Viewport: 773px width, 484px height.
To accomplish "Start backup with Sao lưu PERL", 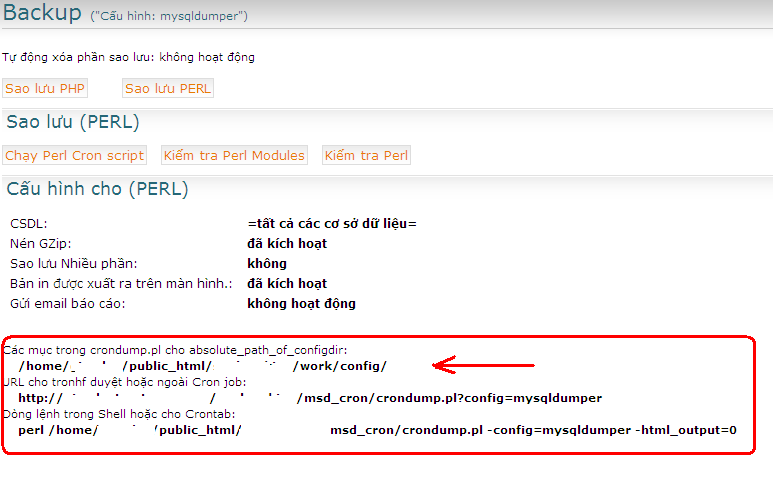I will [x=168, y=88].
